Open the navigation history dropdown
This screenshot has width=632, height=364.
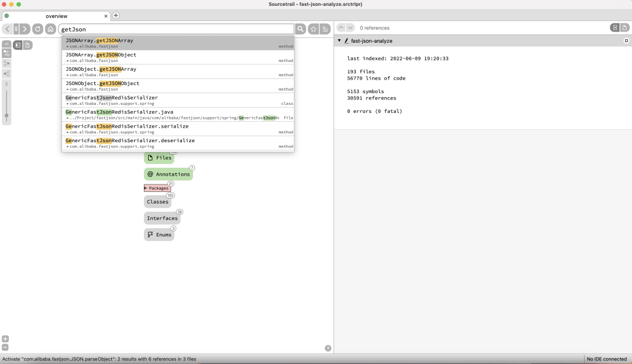pos(16,29)
